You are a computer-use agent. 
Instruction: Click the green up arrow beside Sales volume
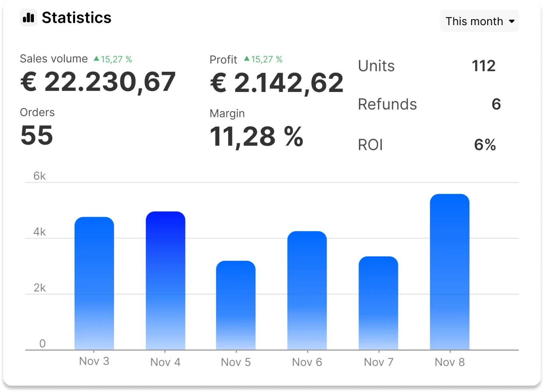point(96,58)
